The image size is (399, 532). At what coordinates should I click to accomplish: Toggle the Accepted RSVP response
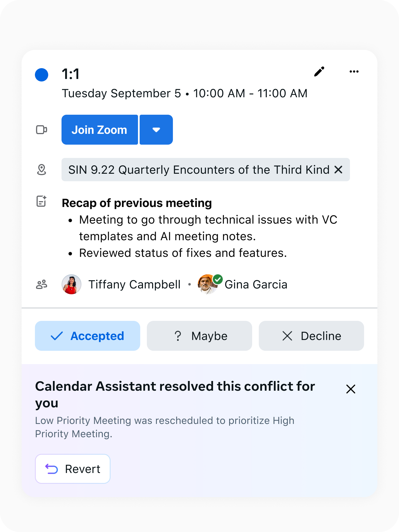(87, 336)
